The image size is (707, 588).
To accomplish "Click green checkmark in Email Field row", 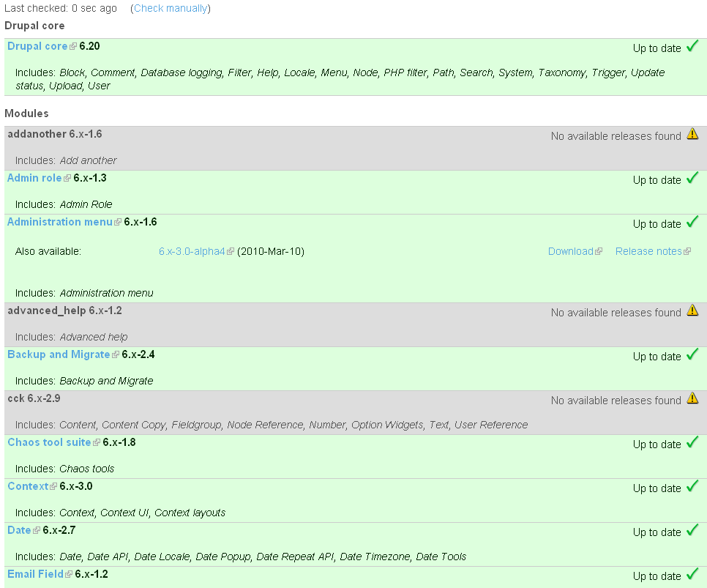I will click(x=692, y=574).
